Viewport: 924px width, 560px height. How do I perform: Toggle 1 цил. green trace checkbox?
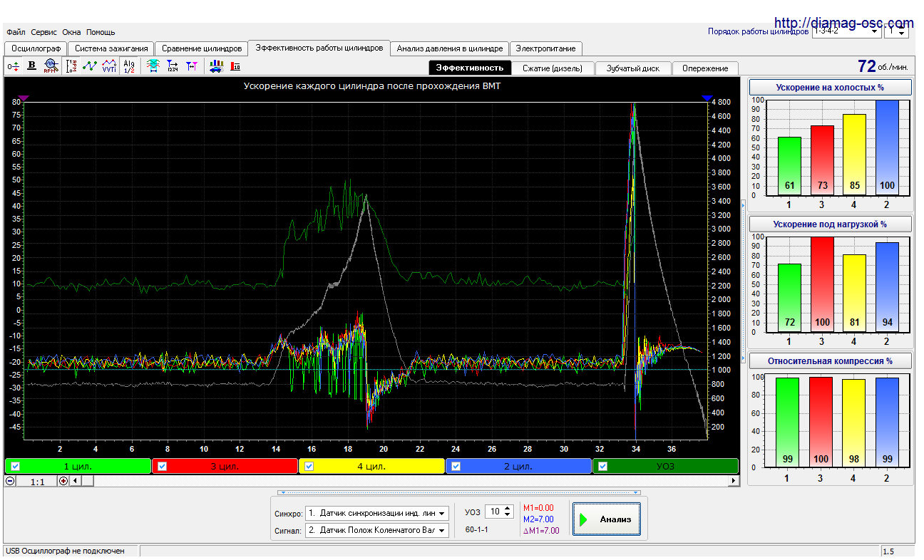click(16, 467)
